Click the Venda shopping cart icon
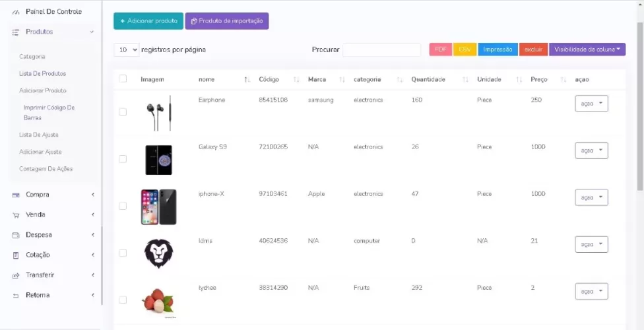This screenshot has width=644, height=330. coord(16,215)
